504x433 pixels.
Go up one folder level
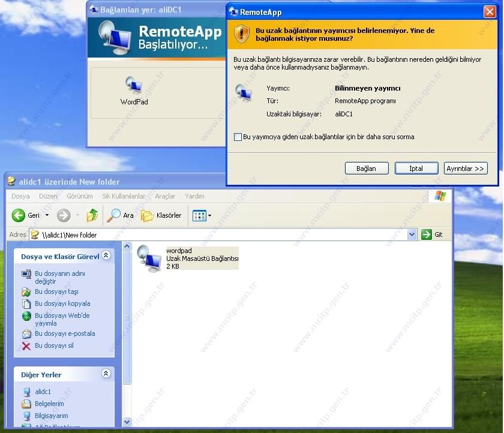point(92,215)
